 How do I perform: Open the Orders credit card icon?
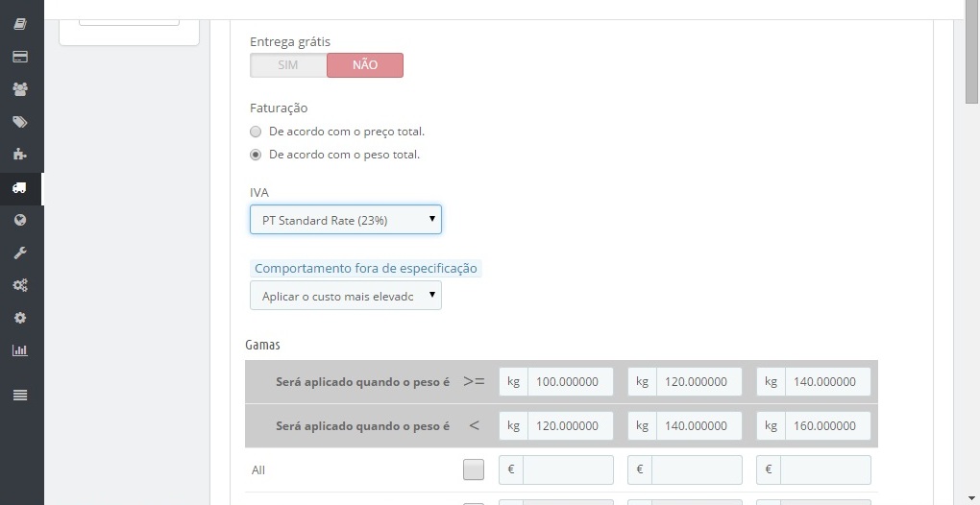tap(20, 57)
